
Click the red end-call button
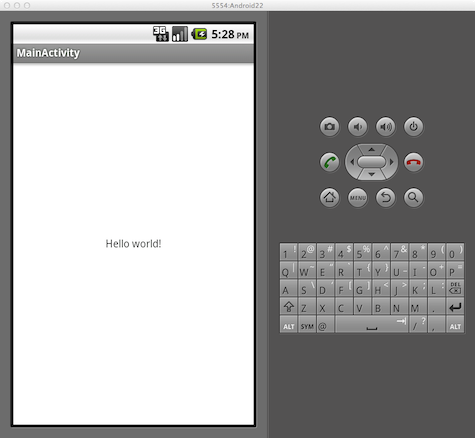tap(414, 162)
